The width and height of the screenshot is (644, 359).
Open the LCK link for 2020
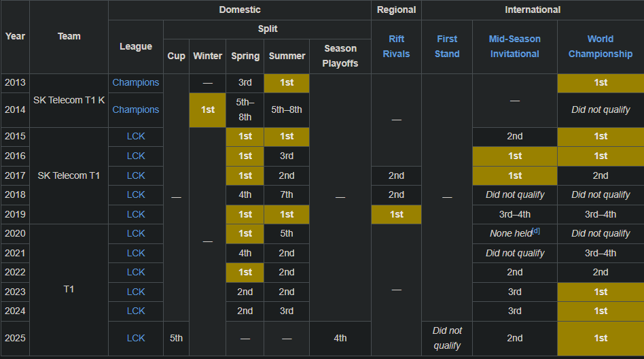click(136, 234)
